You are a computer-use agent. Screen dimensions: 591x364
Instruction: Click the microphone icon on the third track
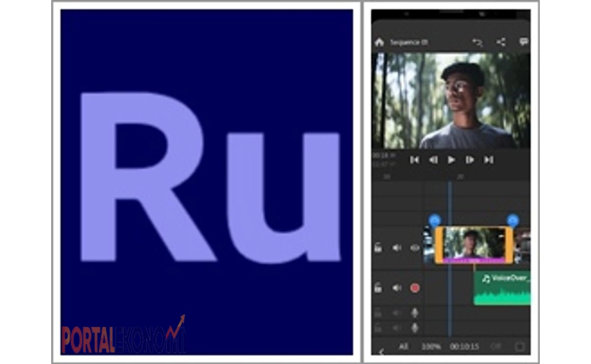415,313
